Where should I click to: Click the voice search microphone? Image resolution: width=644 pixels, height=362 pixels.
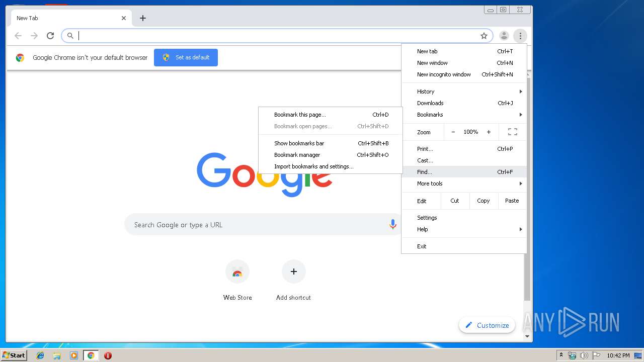tap(393, 225)
